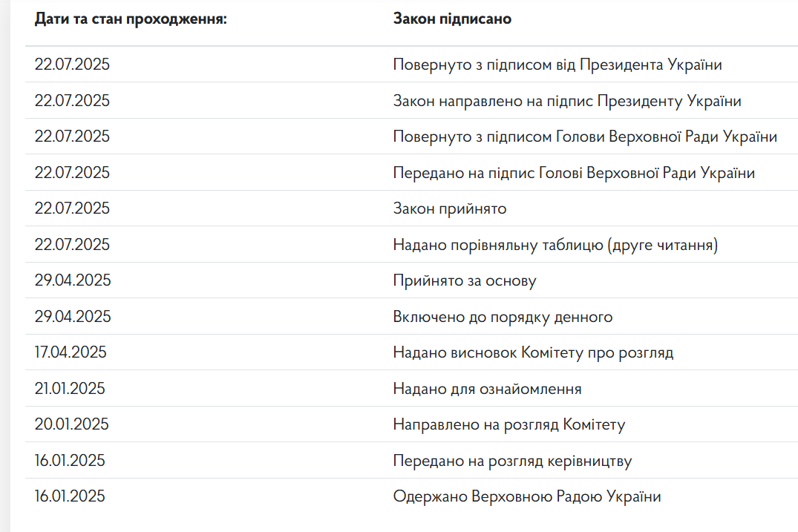Select 'Повернуто з підписом Голови Верховної Ради' row

(585, 137)
